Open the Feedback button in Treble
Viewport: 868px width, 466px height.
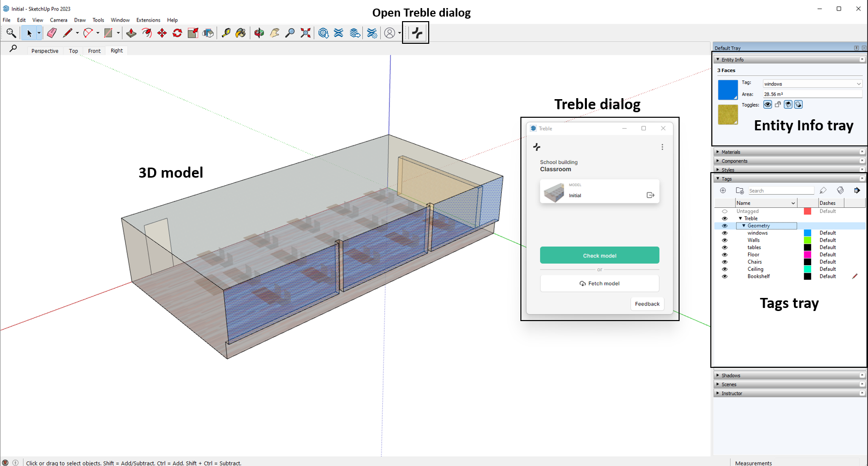tap(647, 304)
